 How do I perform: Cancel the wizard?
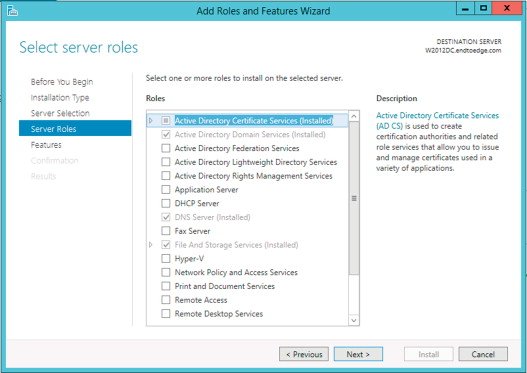tap(483, 354)
